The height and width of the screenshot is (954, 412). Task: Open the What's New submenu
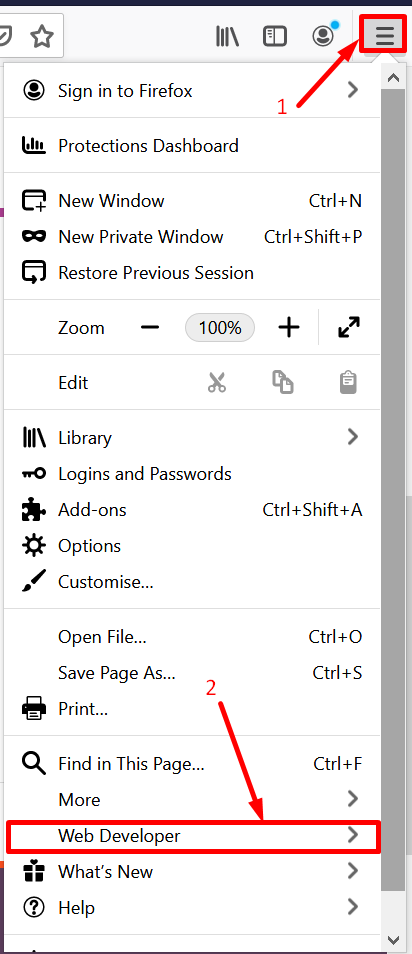point(192,871)
